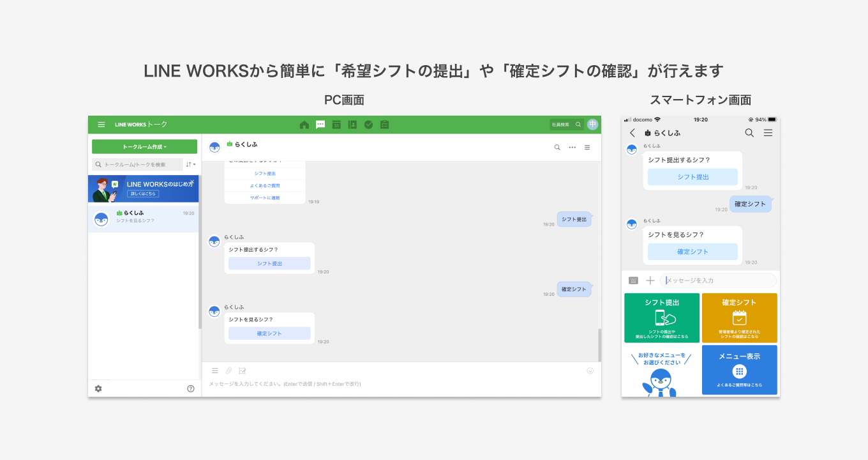Toggle the keyboard icon on the smartphone screen
The image size is (868, 460).
(x=633, y=280)
